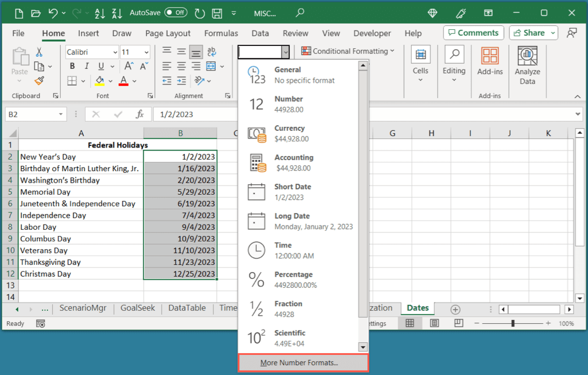Open the Comments pane button
The image size is (588, 375).
coord(473,33)
